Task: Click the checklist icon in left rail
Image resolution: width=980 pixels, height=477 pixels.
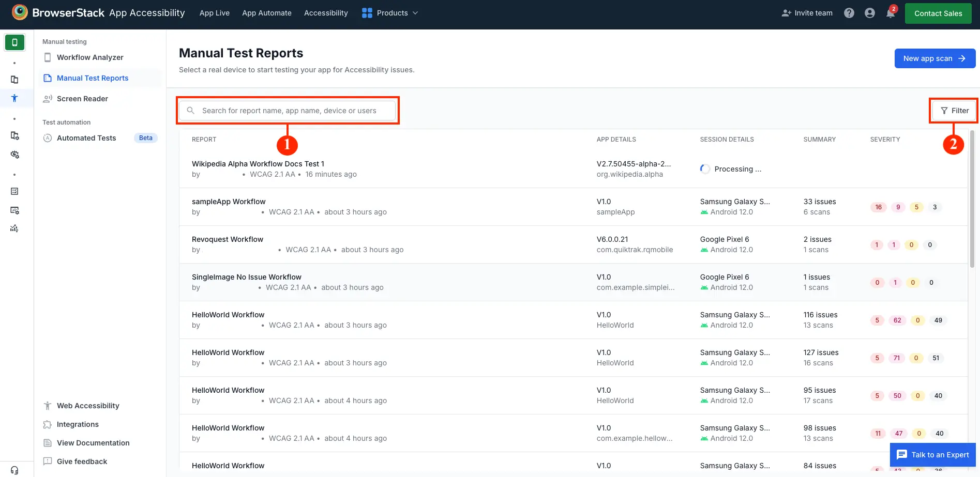Action: pos(14,191)
